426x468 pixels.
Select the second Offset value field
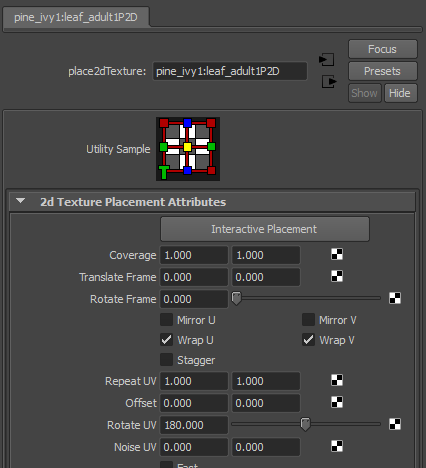click(266, 403)
